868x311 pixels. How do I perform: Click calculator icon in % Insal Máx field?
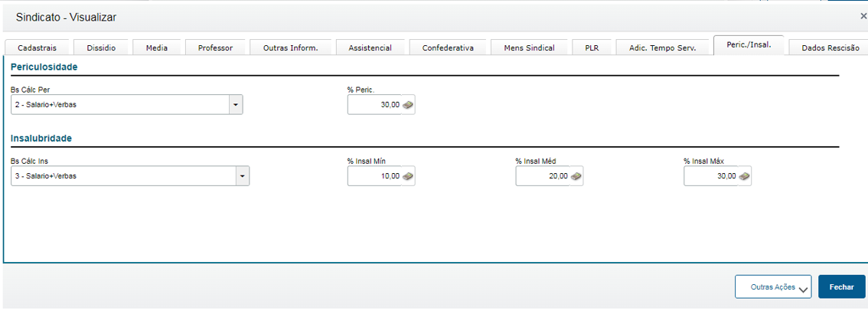(744, 176)
